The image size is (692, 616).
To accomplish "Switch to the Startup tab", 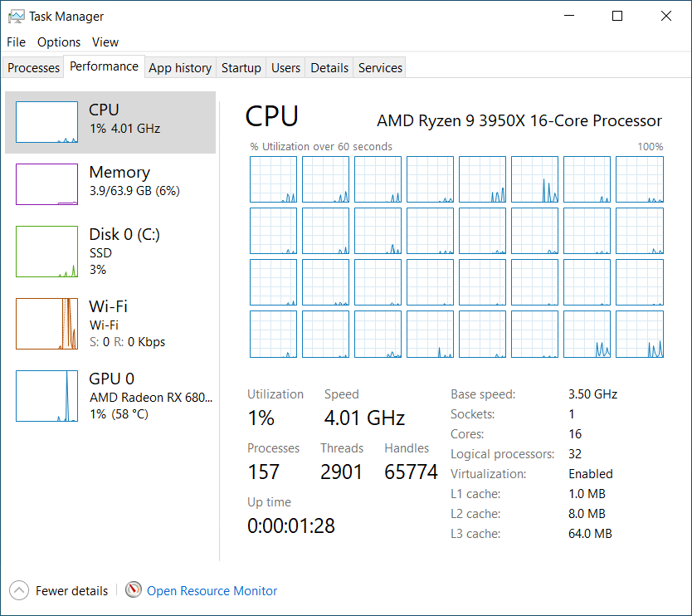I will point(241,67).
